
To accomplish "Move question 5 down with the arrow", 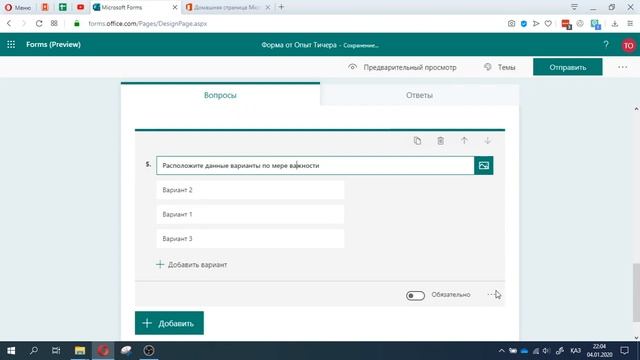I will [487, 141].
